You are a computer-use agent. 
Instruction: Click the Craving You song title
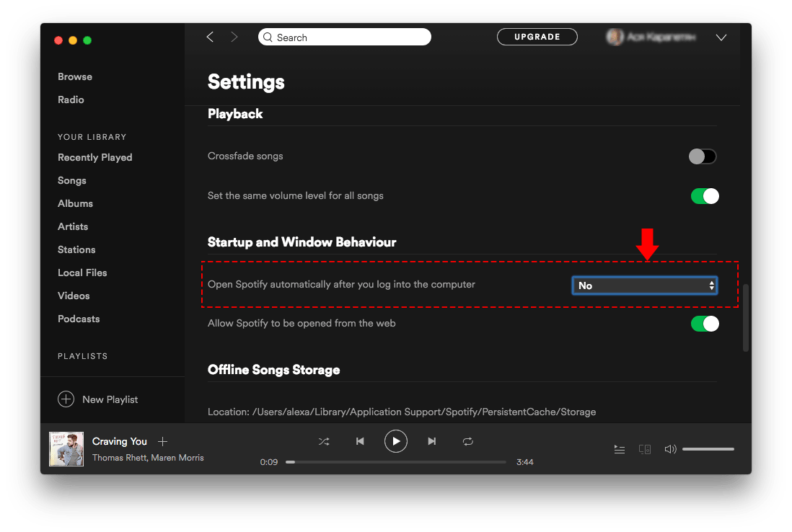tap(119, 442)
